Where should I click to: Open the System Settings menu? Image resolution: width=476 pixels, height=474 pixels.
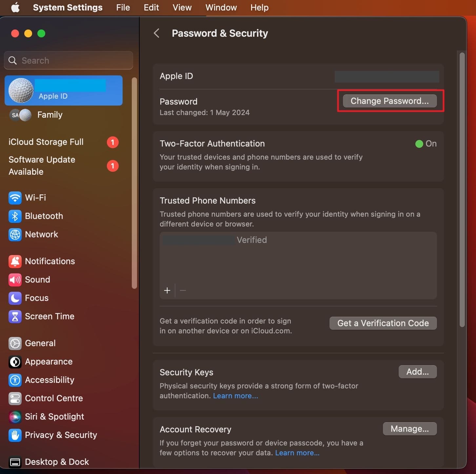pyautogui.click(x=68, y=7)
